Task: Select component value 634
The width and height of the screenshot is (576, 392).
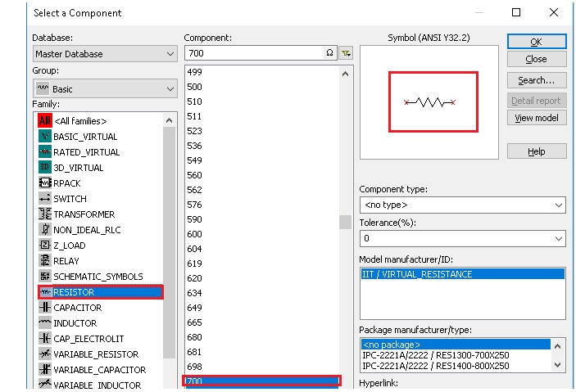Action: coord(194,293)
